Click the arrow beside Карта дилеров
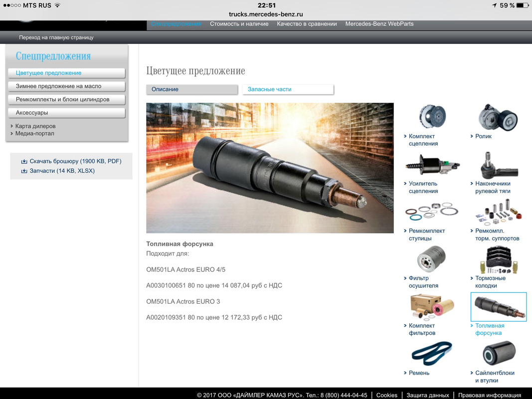The height and width of the screenshot is (399, 532). pyautogui.click(x=11, y=126)
